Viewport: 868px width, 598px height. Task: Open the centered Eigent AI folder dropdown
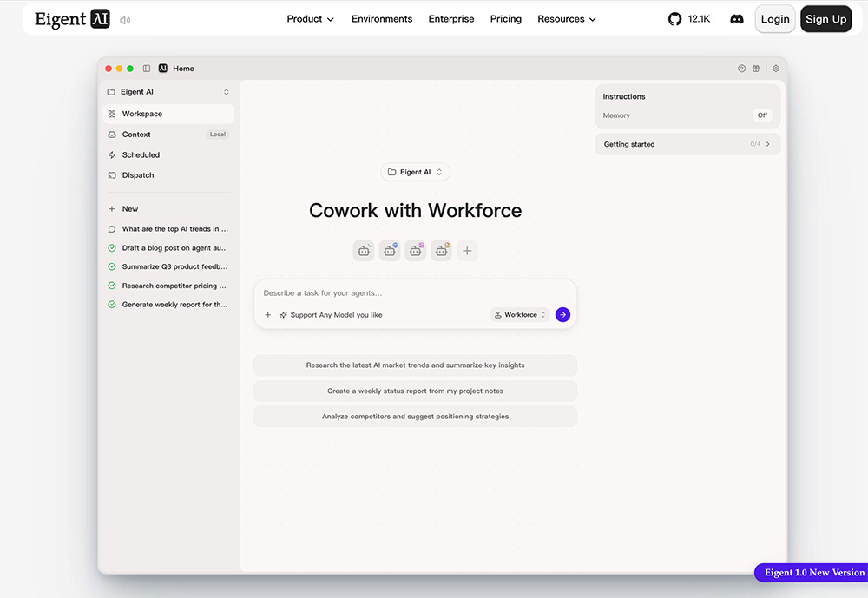[x=415, y=172]
